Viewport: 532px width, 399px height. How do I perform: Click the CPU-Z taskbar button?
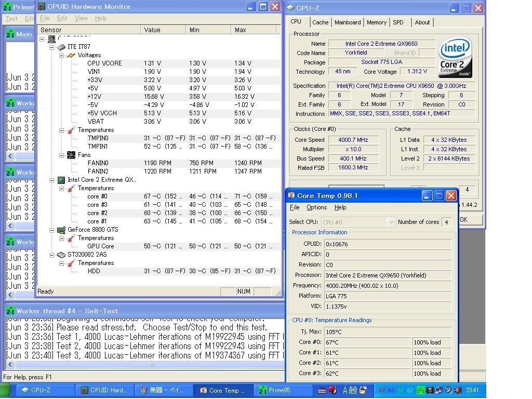[x=45, y=390]
